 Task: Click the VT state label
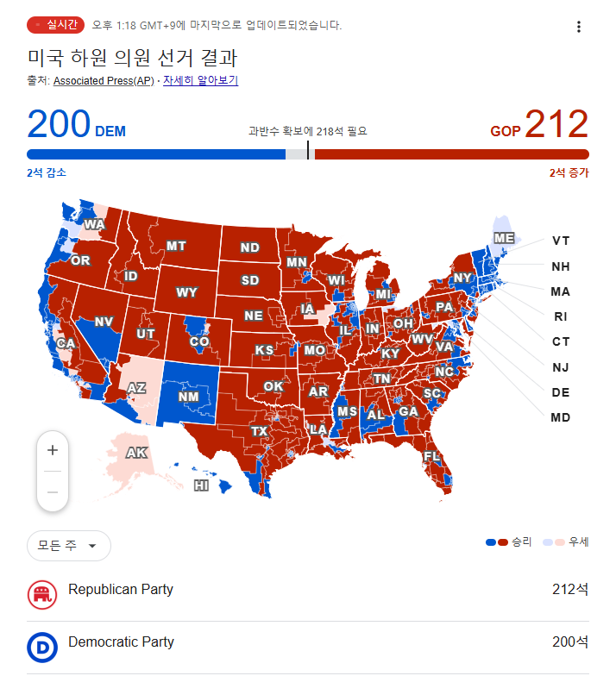click(x=561, y=241)
